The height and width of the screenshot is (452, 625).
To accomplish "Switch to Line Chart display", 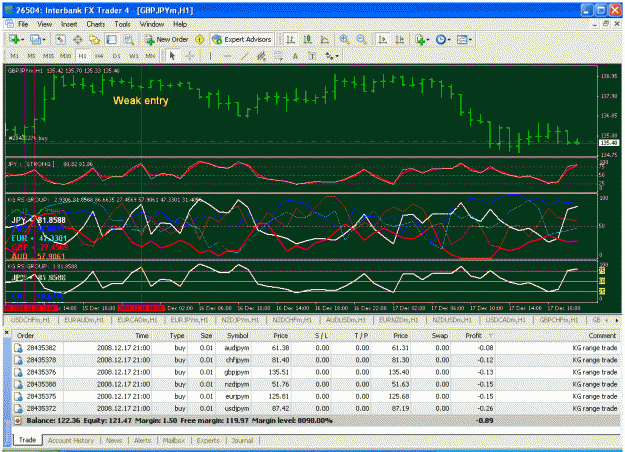I will 324,39.
